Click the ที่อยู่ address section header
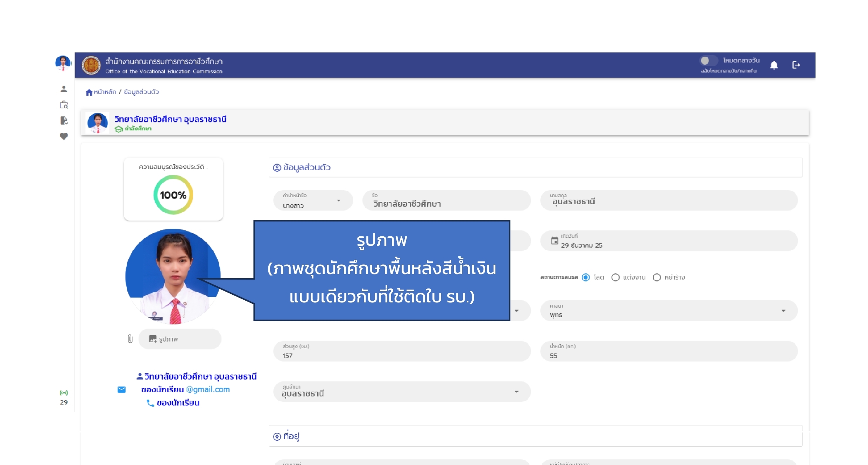The width and height of the screenshot is (868, 465). pyautogui.click(x=535, y=436)
